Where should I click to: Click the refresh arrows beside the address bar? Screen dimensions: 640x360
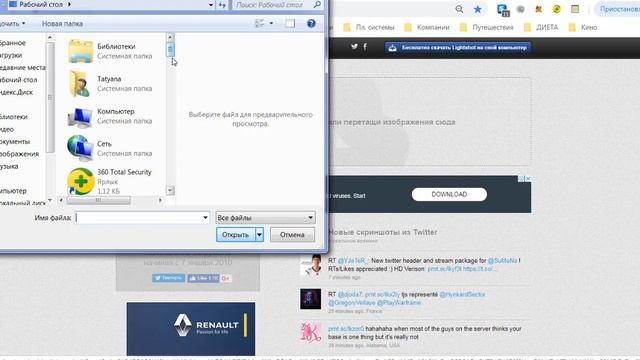[x=222, y=5]
